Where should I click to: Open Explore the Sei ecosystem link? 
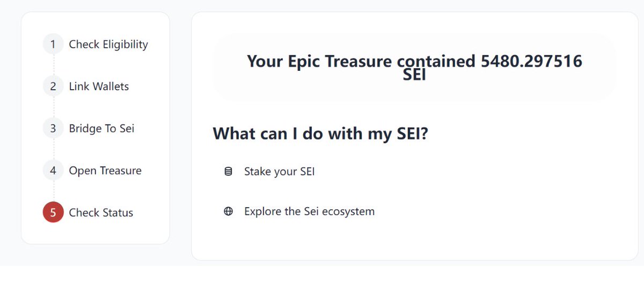(309, 212)
